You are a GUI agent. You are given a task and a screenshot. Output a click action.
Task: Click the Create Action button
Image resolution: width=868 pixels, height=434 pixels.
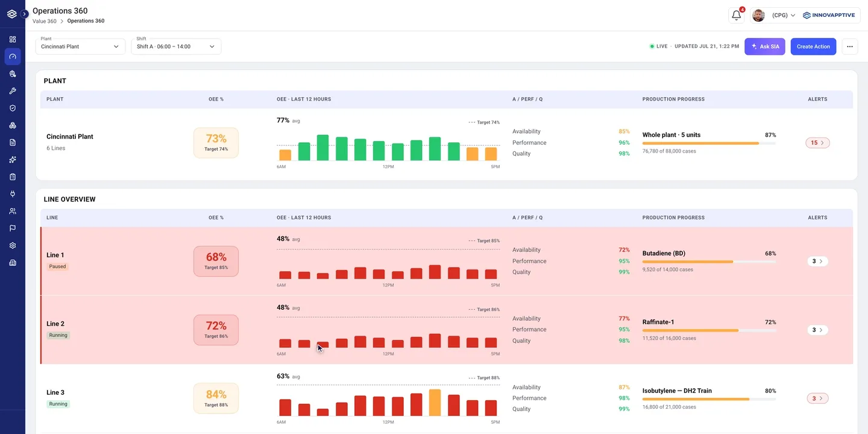tap(813, 46)
